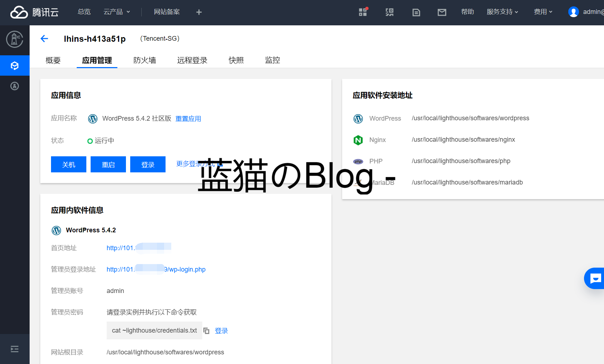Open the floating chat support bubble
The image size is (604, 364).
595,278
